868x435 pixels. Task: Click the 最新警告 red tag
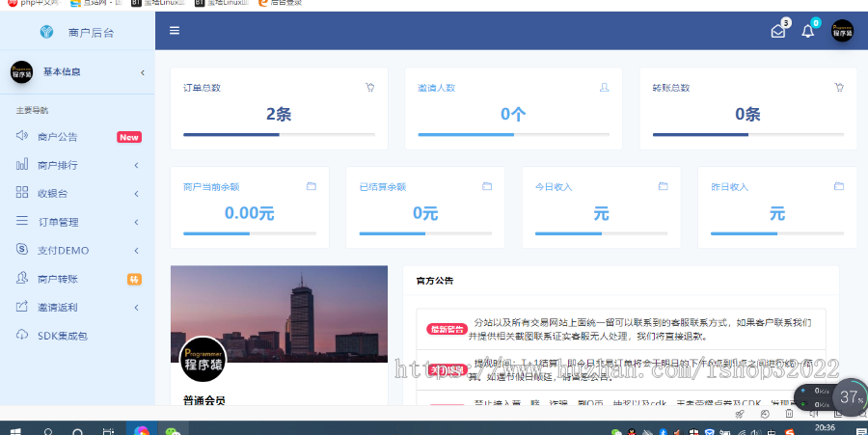coord(447,329)
